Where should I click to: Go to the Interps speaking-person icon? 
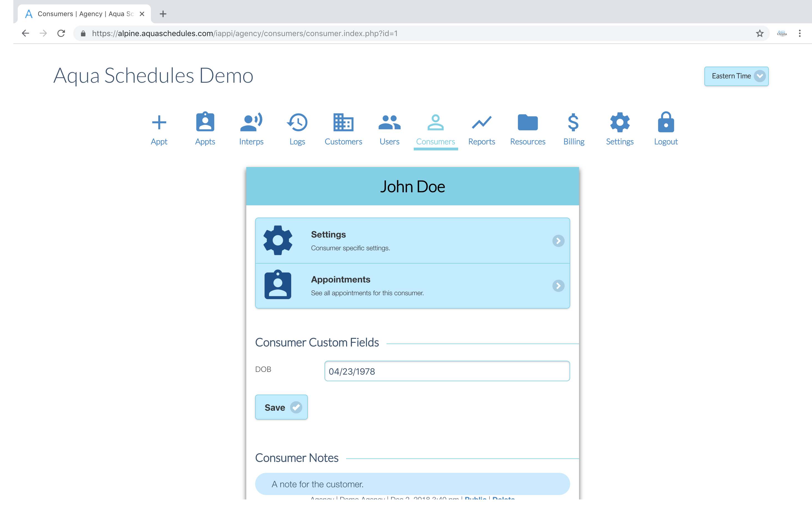coord(251,122)
